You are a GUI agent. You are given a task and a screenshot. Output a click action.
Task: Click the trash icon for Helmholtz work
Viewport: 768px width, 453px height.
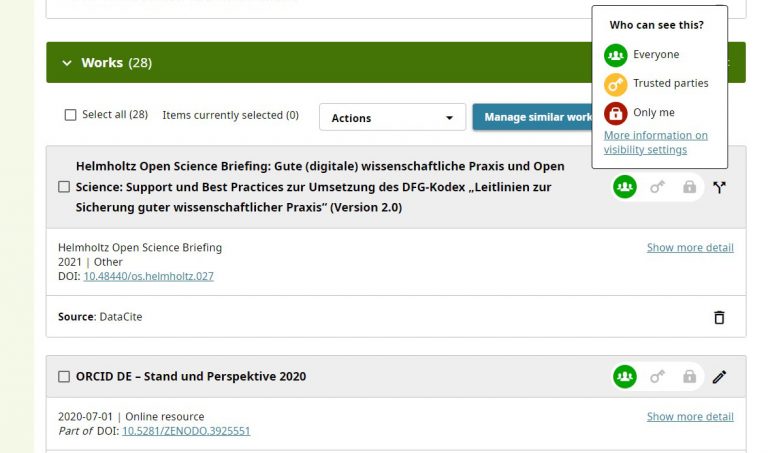718,317
